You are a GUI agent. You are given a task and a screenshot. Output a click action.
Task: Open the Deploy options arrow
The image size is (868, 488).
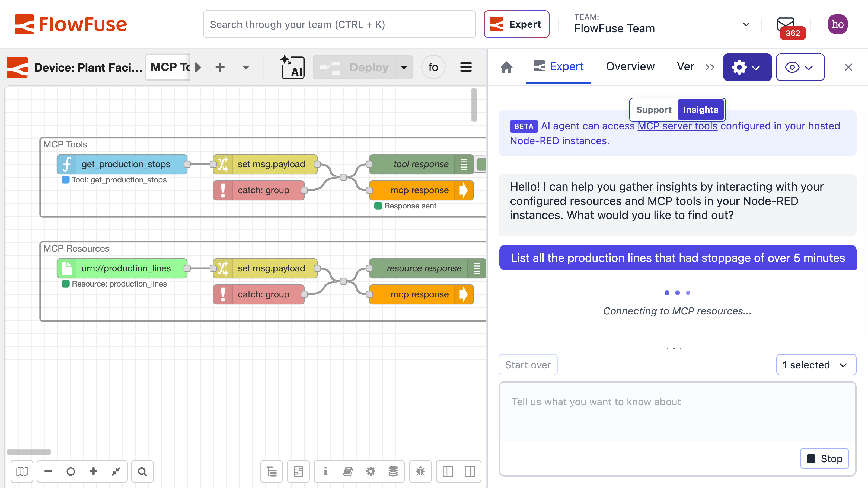pos(404,67)
